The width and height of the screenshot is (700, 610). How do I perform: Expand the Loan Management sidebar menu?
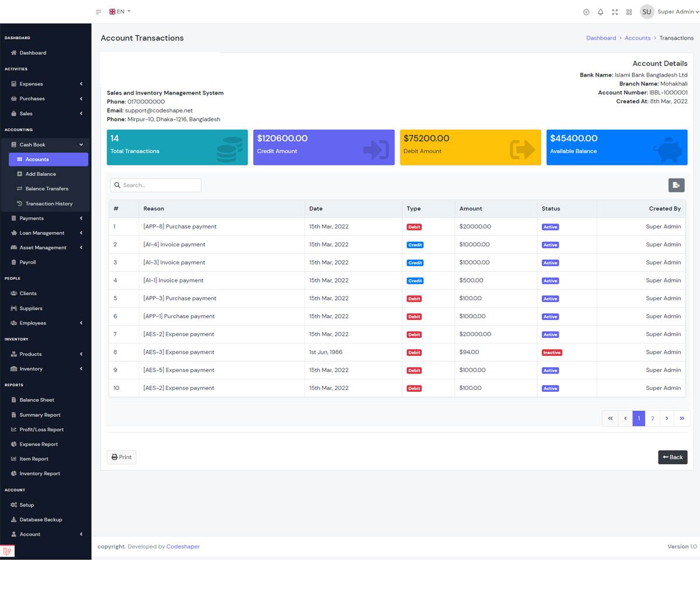(x=45, y=233)
